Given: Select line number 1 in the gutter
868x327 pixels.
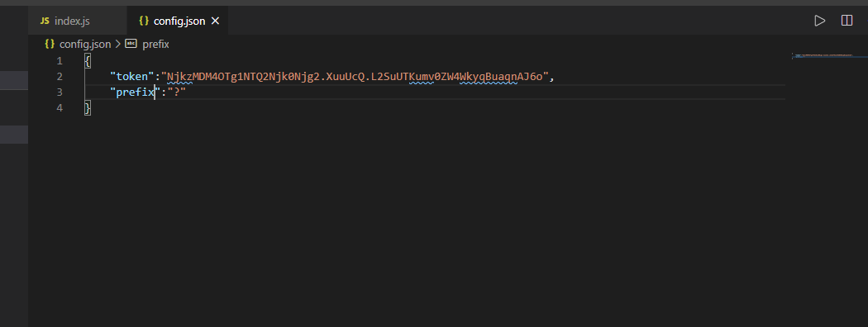Looking at the screenshot, I should click(60, 61).
